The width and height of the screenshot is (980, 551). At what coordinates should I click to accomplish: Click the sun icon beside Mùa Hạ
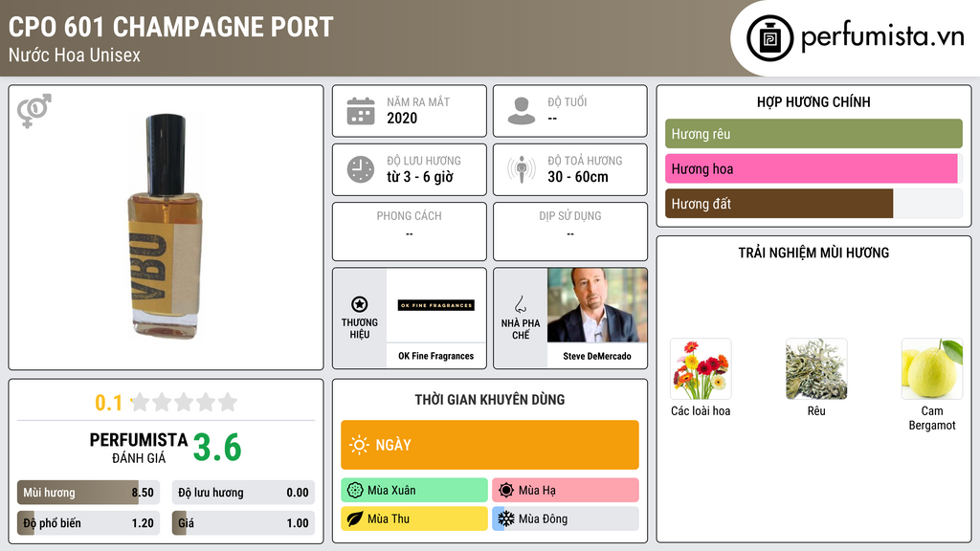[506, 491]
